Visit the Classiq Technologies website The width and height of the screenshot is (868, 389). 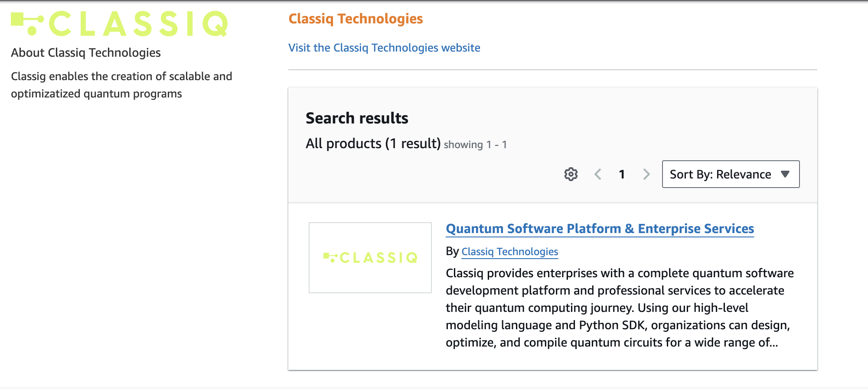coord(384,48)
